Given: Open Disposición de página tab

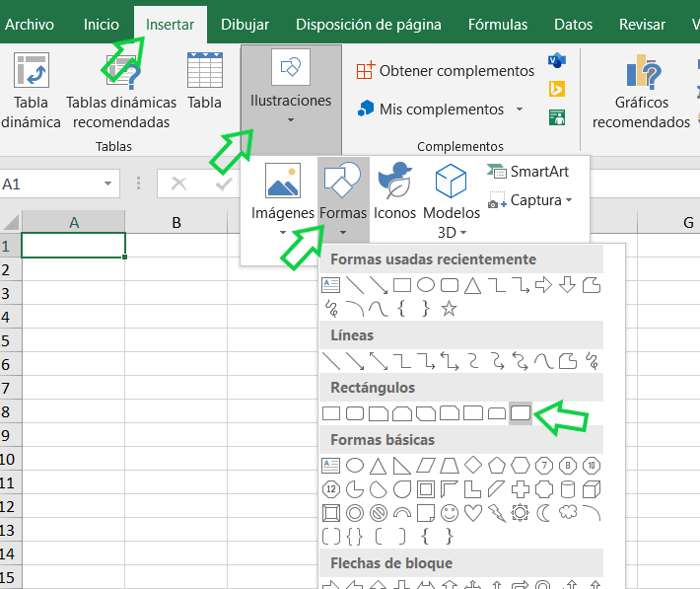Looking at the screenshot, I should [x=369, y=24].
